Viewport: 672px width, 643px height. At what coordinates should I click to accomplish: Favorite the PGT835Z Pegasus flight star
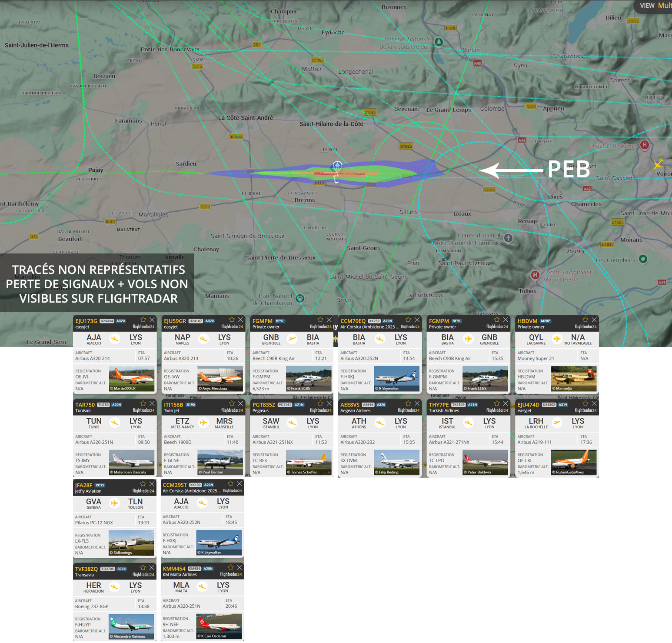320,403
